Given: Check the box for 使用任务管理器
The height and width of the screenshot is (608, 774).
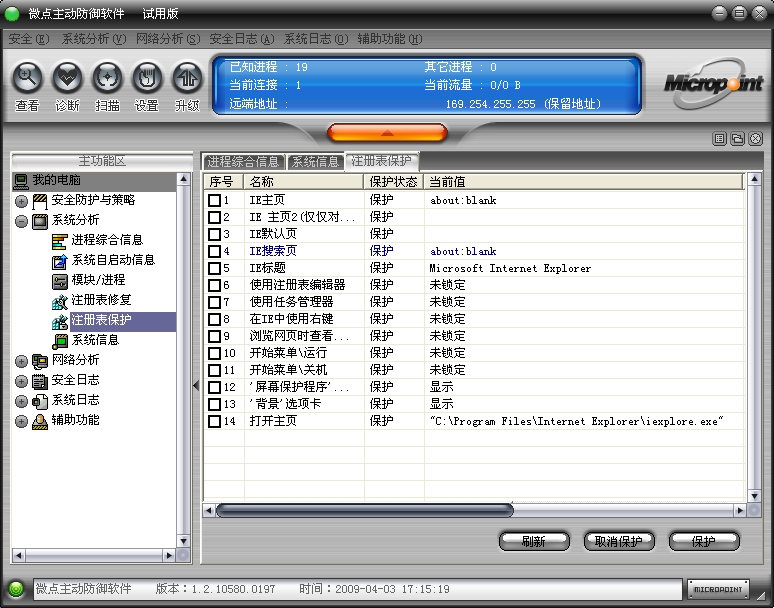Looking at the screenshot, I should (214, 302).
